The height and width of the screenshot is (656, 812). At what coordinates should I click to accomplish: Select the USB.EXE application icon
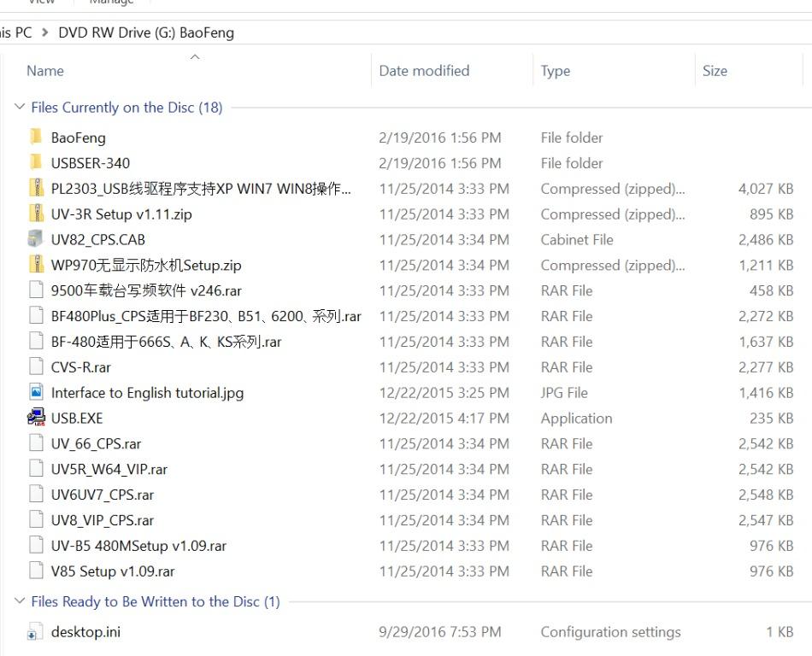(x=36, y=419)
